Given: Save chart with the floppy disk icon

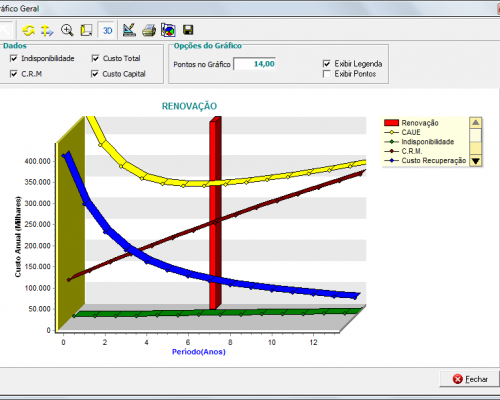Looking at the screenshot, I should point(188,30).
